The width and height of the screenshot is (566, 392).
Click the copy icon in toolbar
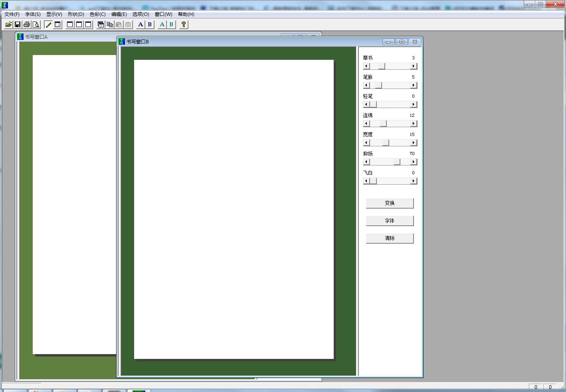click(x=110, y=25)
